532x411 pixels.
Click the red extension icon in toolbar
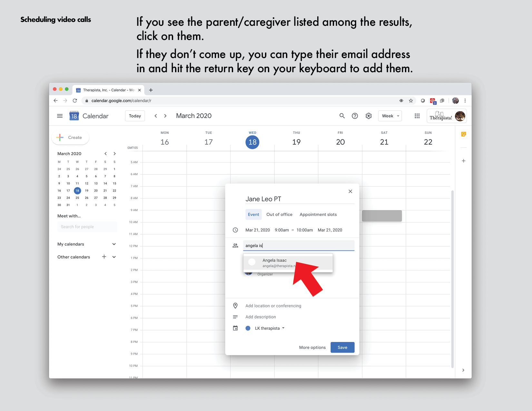point(433,101)
